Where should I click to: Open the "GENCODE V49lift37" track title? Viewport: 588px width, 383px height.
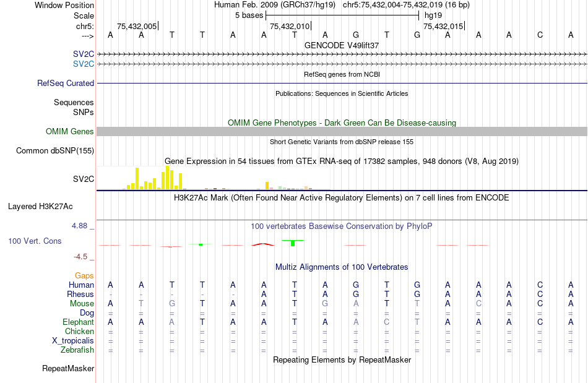click(342, 45)
